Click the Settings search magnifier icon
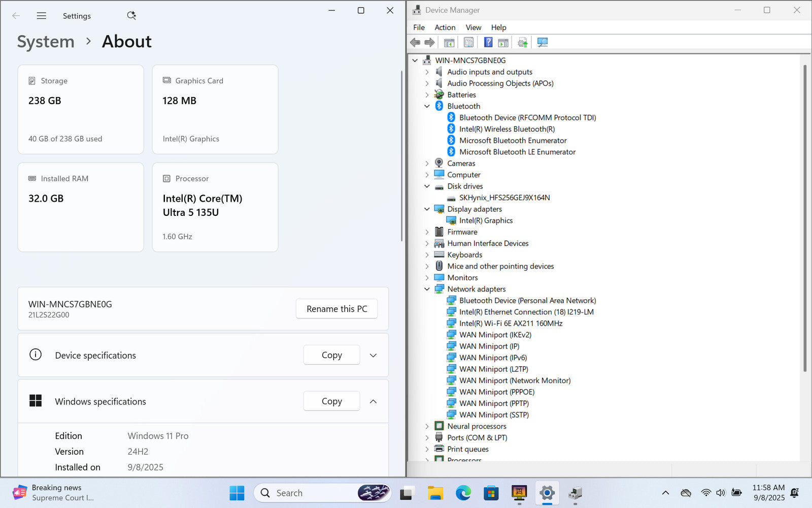The width and height of the screenshot is (812, 508). click(131, 16)
